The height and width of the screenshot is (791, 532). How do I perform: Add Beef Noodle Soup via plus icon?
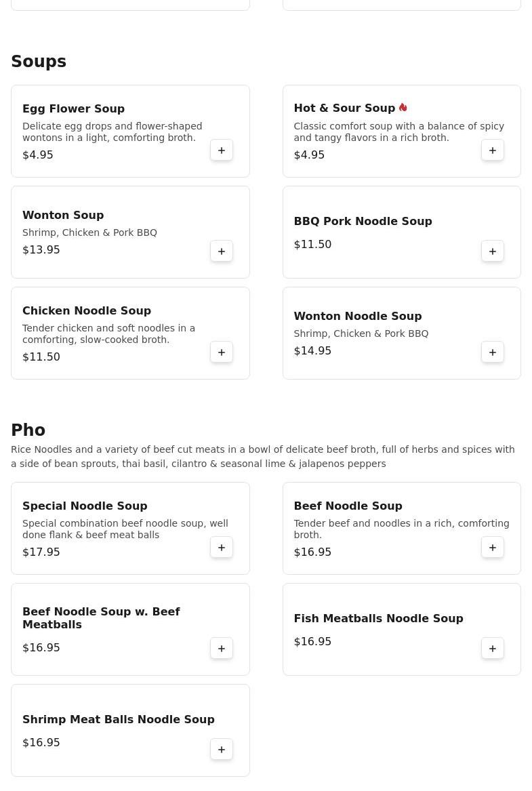(x=493, y=548)
